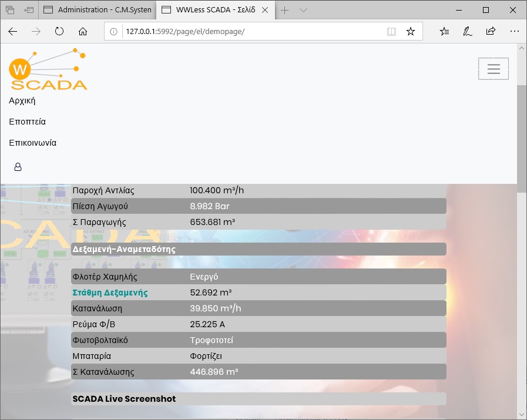The width and height of the screenshot is (527, 420).
Task: Add page to favorites star
Action: pos(411,32)
